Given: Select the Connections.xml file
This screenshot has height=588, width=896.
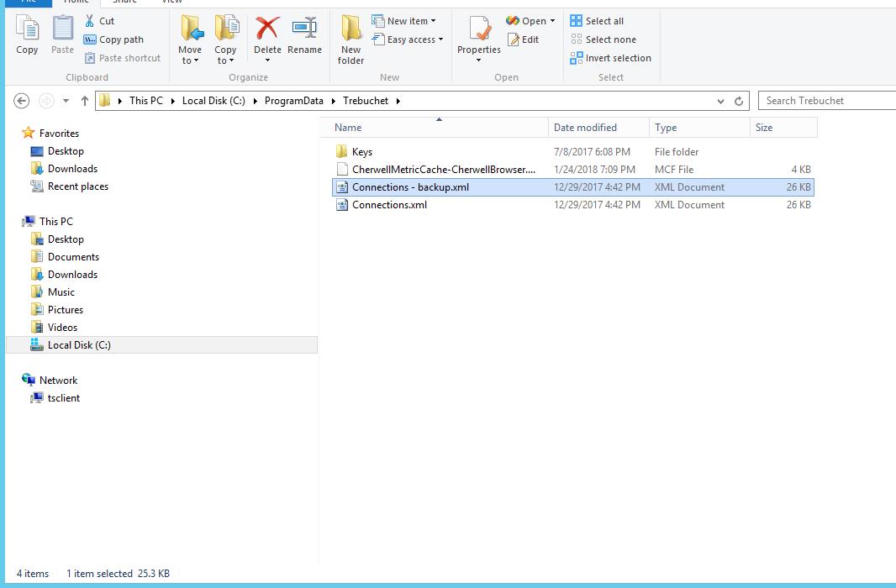Looking at the screenshot, I should click(x=389, y=205).
